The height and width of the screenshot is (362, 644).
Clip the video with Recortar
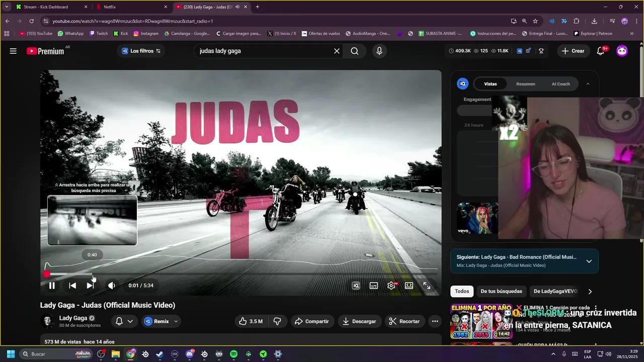pyautogui.click(x=404, y=321)
